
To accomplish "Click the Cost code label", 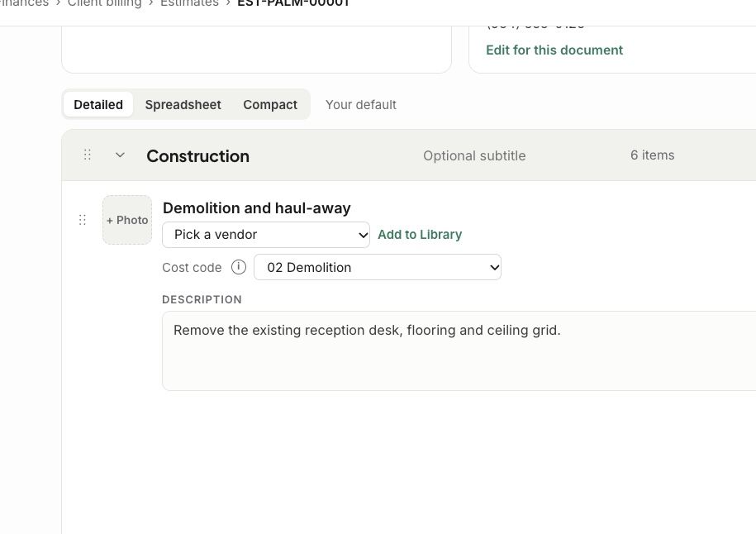I will pyautogui.click(x=192, y=267).
